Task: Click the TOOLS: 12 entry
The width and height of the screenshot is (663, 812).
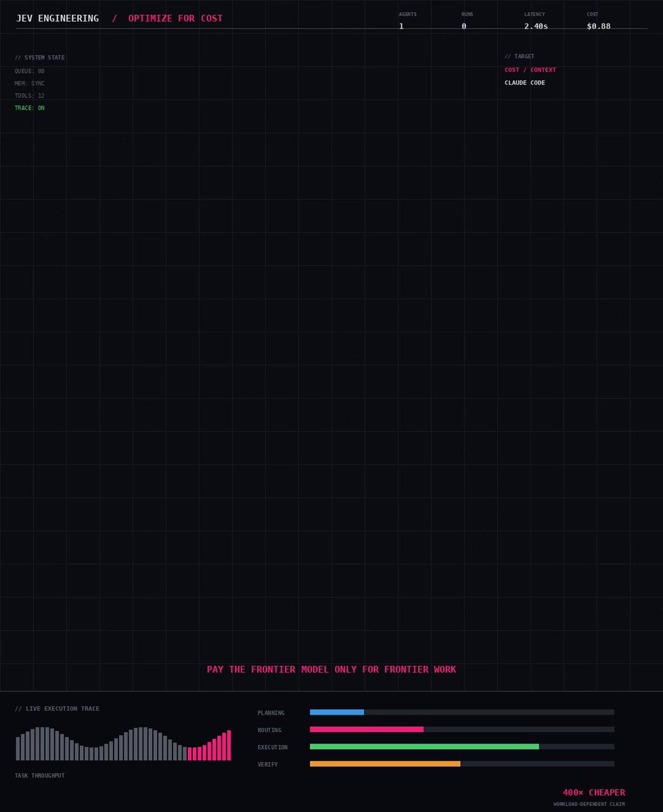Action: point(30,95)
